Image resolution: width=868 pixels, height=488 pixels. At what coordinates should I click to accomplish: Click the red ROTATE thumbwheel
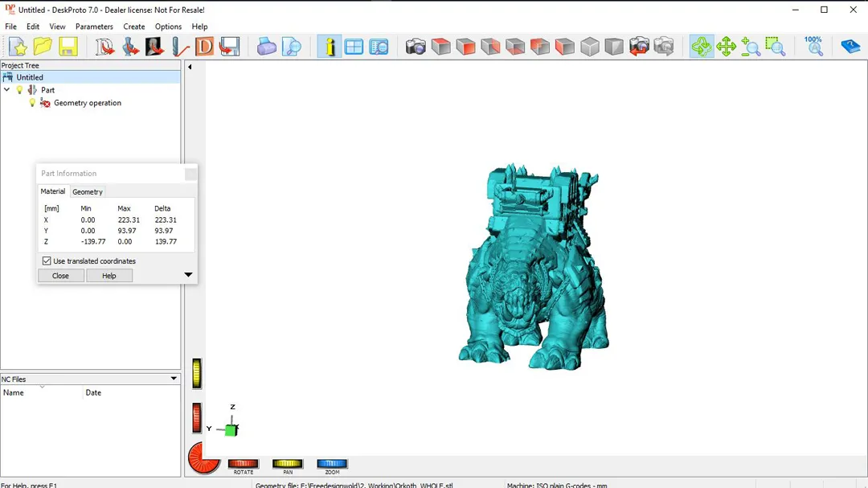pyautogui.click(x=244, y=464)
